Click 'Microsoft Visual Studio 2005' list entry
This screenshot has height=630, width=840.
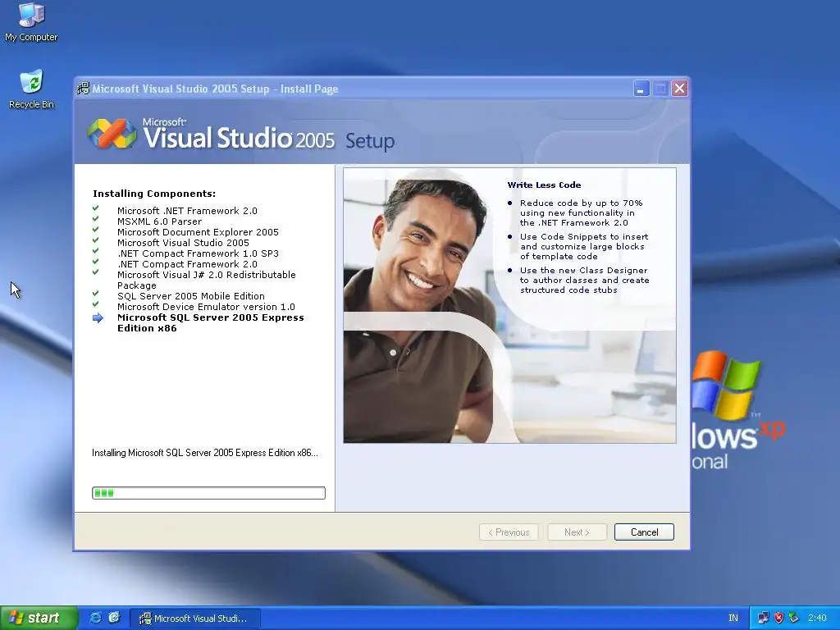183,243
